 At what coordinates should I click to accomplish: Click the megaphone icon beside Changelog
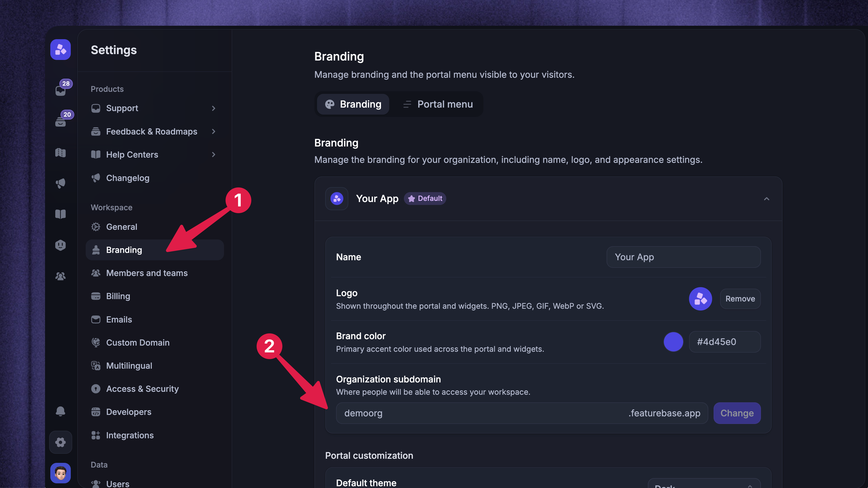tap(96, 178)
